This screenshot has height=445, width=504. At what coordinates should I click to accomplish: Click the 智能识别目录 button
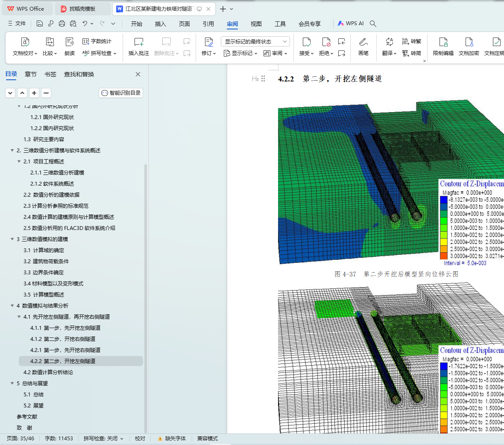pyautogui.click(x=121, y=93)
